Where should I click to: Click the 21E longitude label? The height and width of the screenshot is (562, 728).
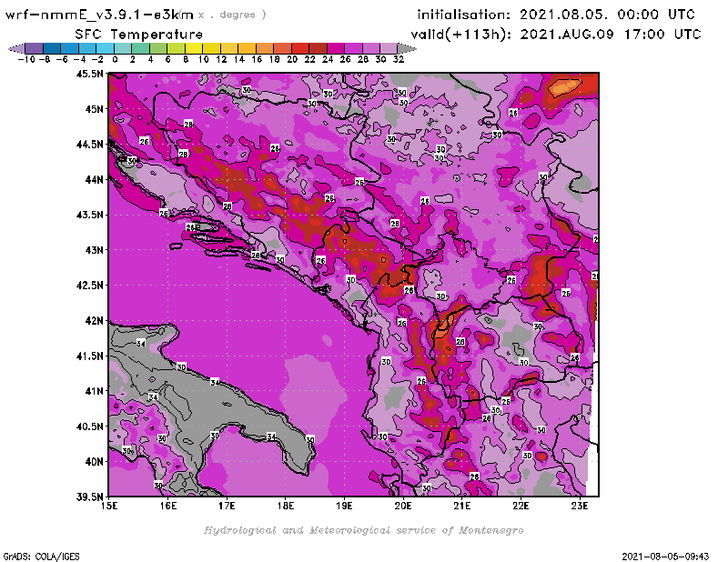pos(462,506)
